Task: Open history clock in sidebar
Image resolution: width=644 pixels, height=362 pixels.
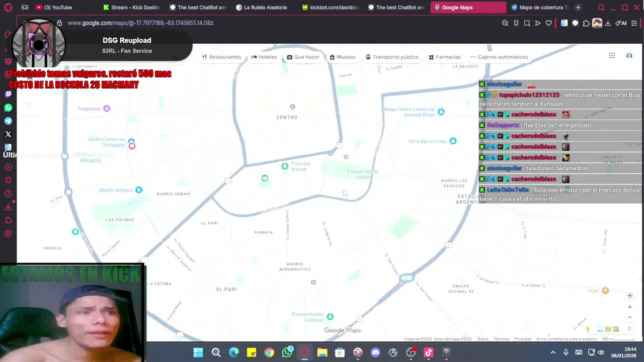Action: pyautogui.click(x=8, y=194)
